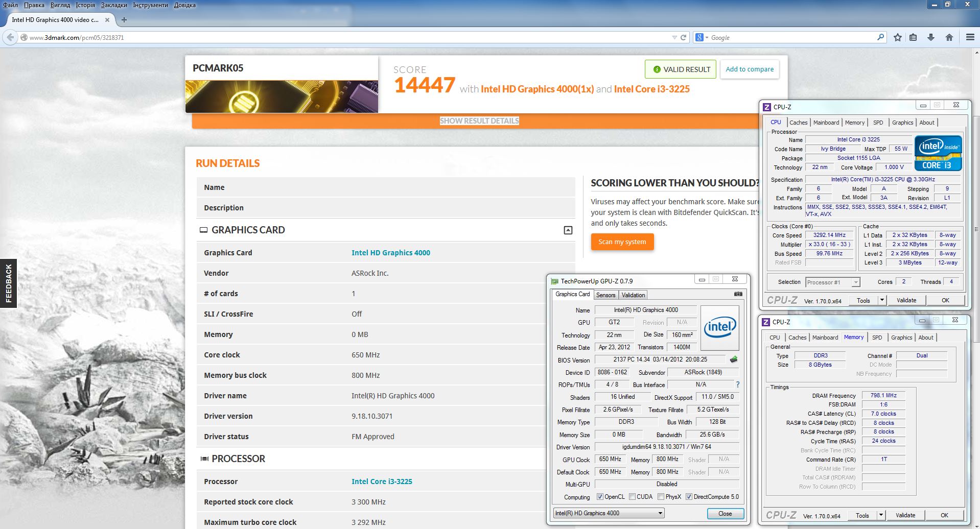Open About tab in upper CPU-Z window
Viewport: 980px width, 529px height.
tap(927, 123)
